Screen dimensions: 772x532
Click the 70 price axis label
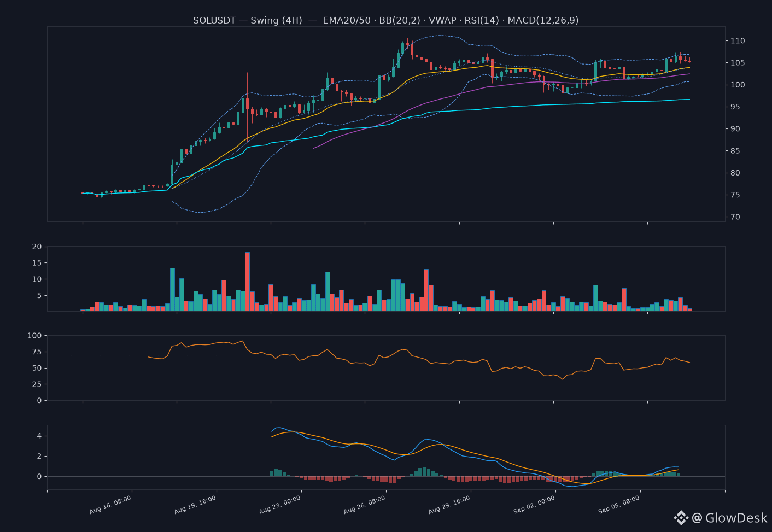coord(735,217)
